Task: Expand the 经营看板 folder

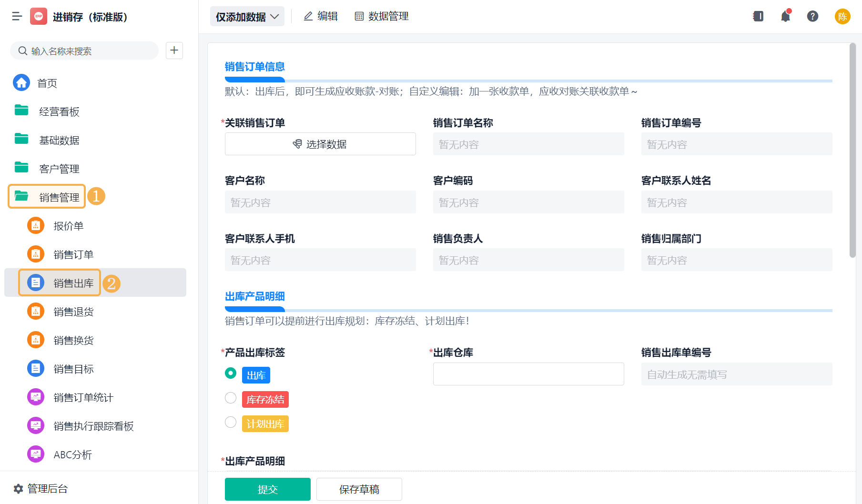Action: [47, 111]
